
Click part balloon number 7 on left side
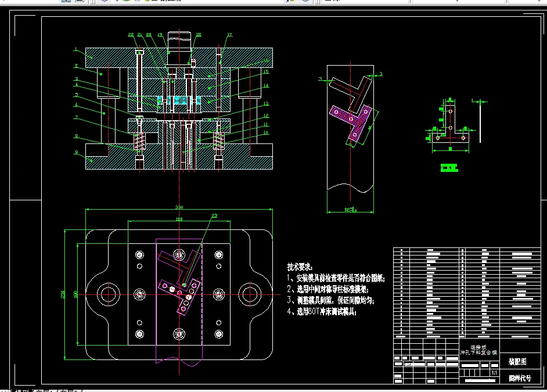click(x=77, y=117)
